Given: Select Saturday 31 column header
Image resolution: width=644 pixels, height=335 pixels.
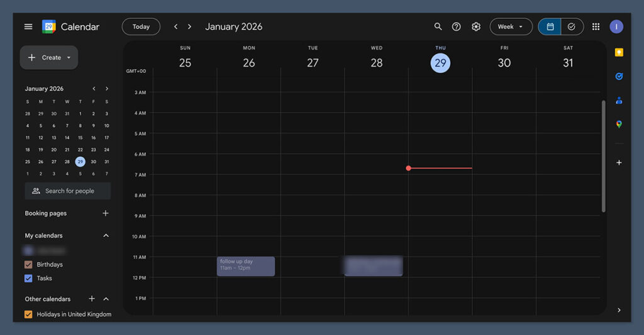Looking at the screenshot, I should point(568,63).
